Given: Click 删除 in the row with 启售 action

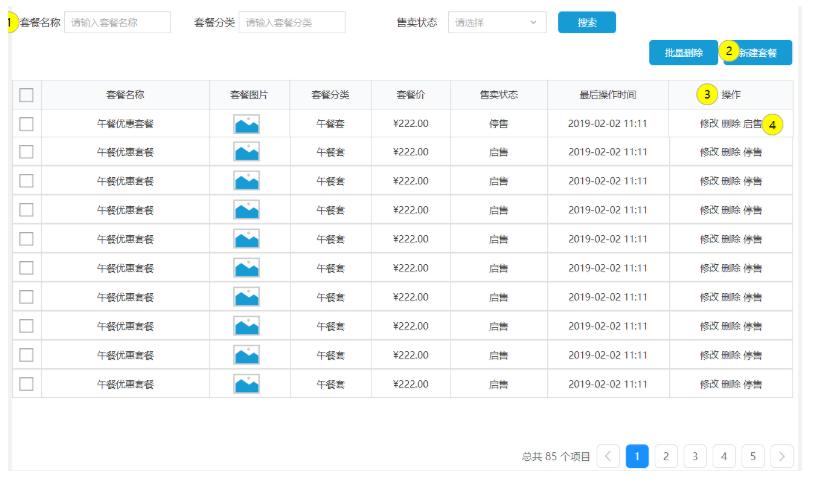Looking at the screenshot, I should pos(730,124).
